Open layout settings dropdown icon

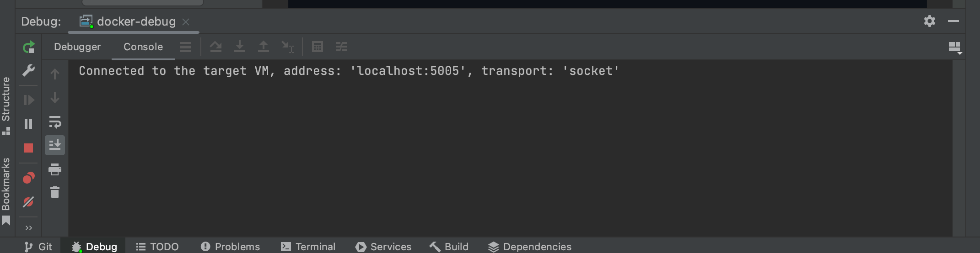(955, 47)
